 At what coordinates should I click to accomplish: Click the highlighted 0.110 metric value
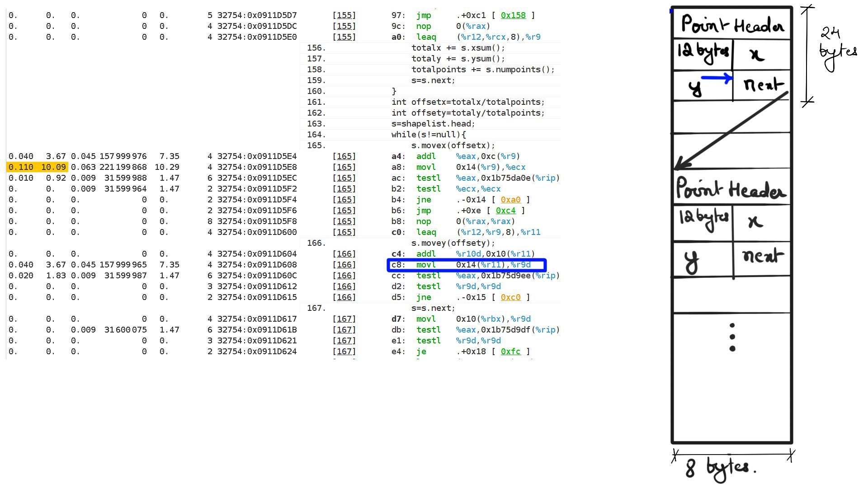pyautogui.click(x=21, y=167)
